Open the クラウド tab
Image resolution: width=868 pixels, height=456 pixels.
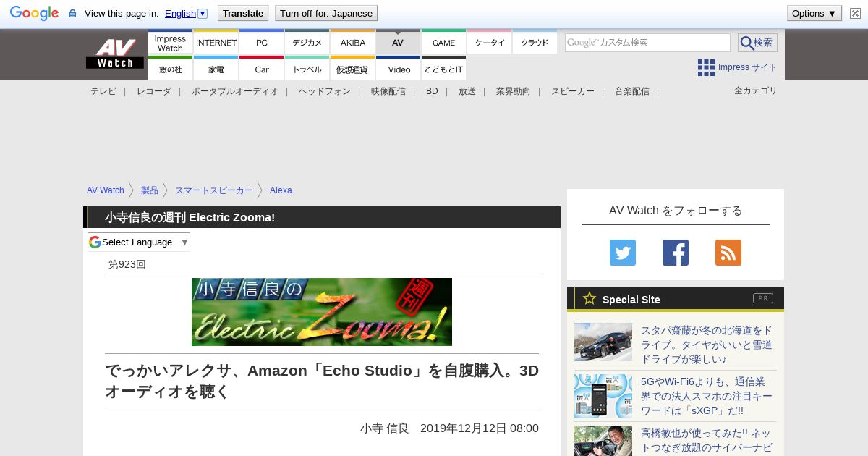point(535,43)
